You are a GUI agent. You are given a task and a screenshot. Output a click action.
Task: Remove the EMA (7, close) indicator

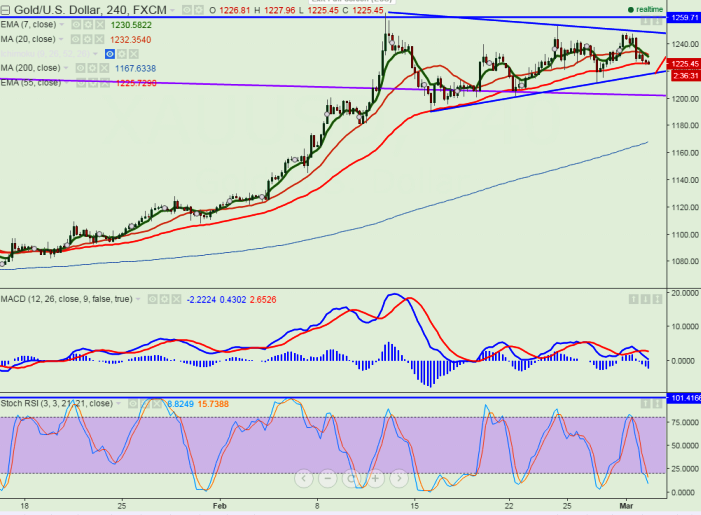coord(100,25)
